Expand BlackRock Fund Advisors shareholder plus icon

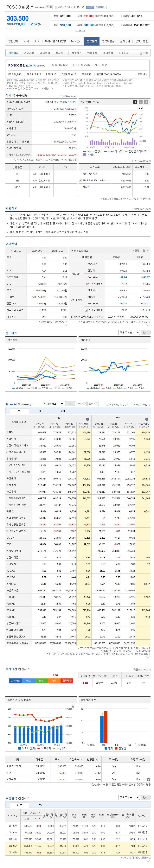click(x=80, y=181)
